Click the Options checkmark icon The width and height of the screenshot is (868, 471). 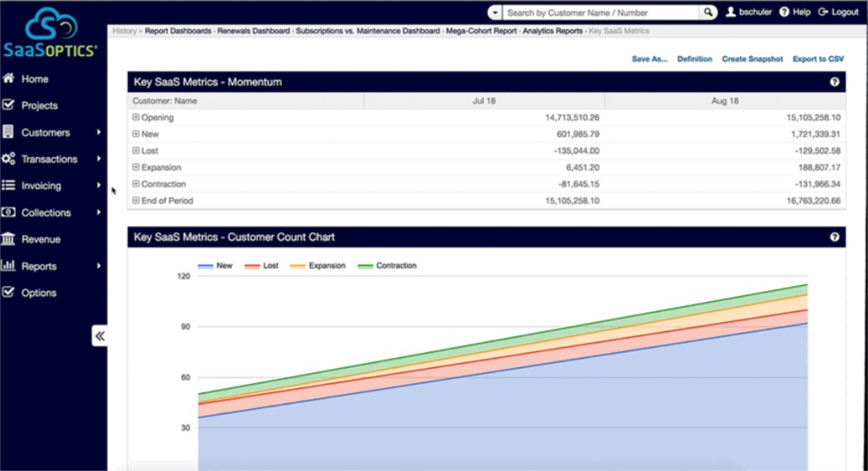coord(8,292)
